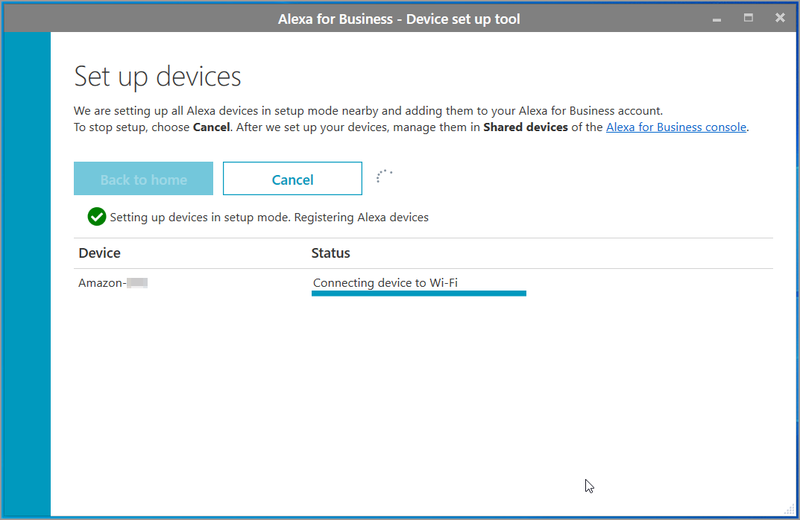The height and width of the screenshot is (520, 800).
Task: Click the resize grip at window corner
Action: tap(790, 509)
